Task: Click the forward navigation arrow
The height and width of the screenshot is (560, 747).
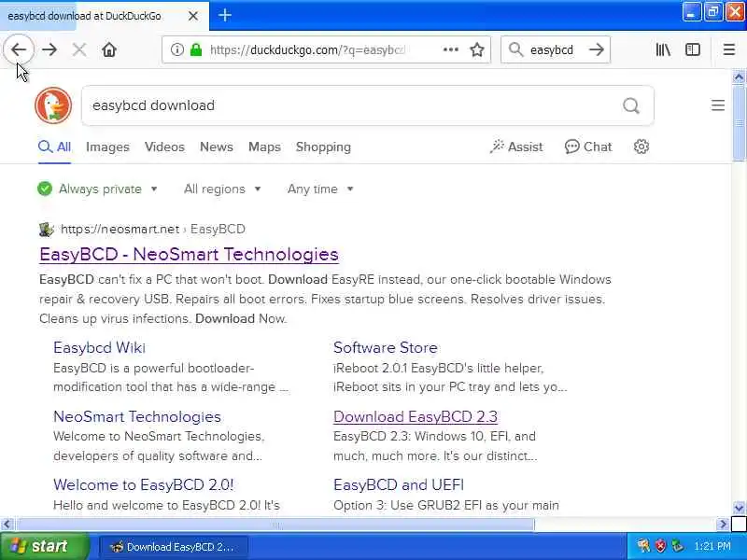Action: (x=49, y=49)
